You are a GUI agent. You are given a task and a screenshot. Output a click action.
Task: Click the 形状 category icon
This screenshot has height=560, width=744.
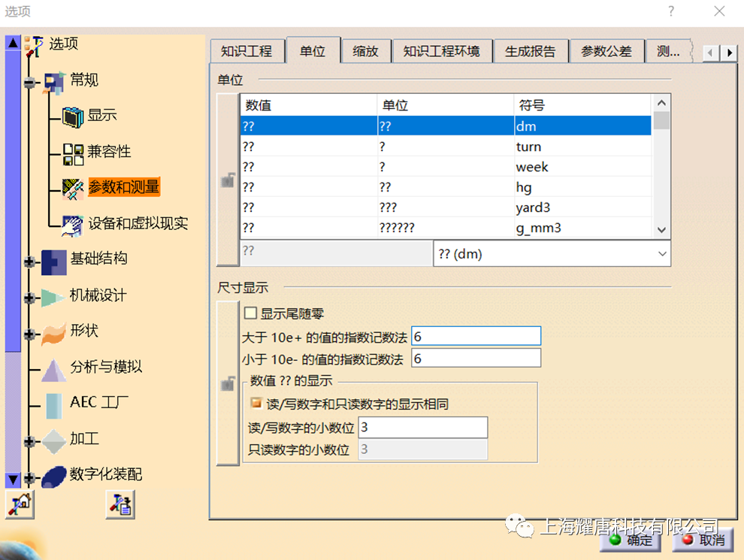pyautogui.click(x=53, y=331)
